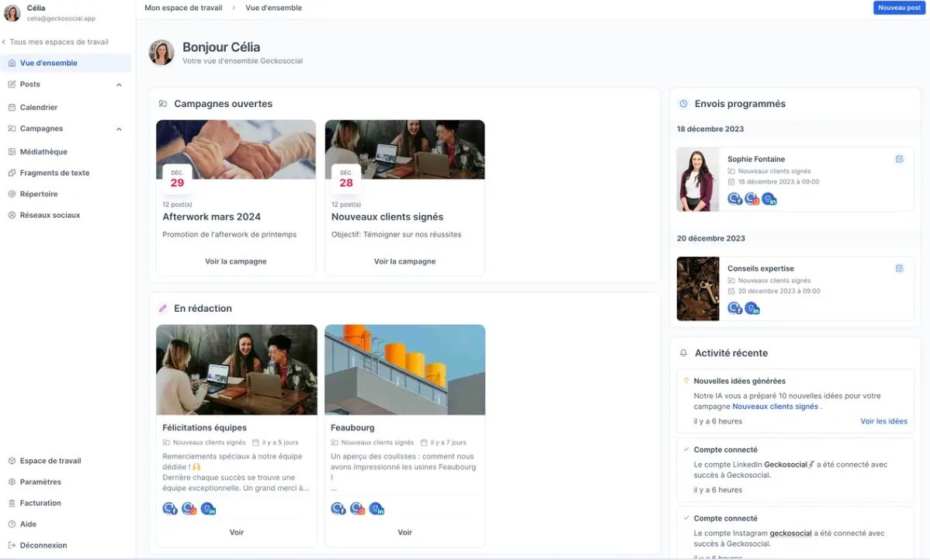Image resolution: width=930 pixels, height=560 pixels.
Task: Open the Félicitations équipes draft photo
Action: point(237,370)
